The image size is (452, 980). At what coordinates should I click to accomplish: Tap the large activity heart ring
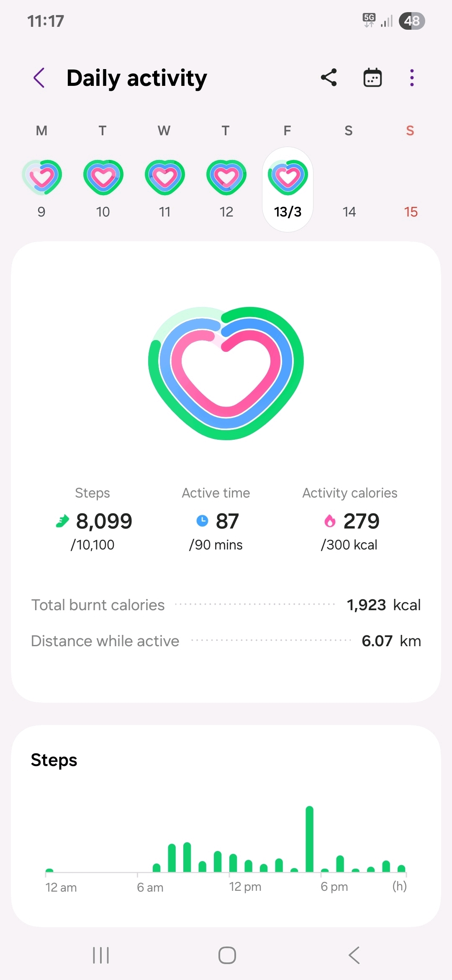[226, 373]
